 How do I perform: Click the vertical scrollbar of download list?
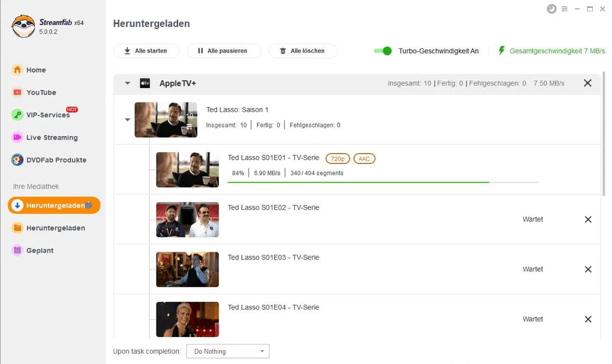(x=604, y=133)
